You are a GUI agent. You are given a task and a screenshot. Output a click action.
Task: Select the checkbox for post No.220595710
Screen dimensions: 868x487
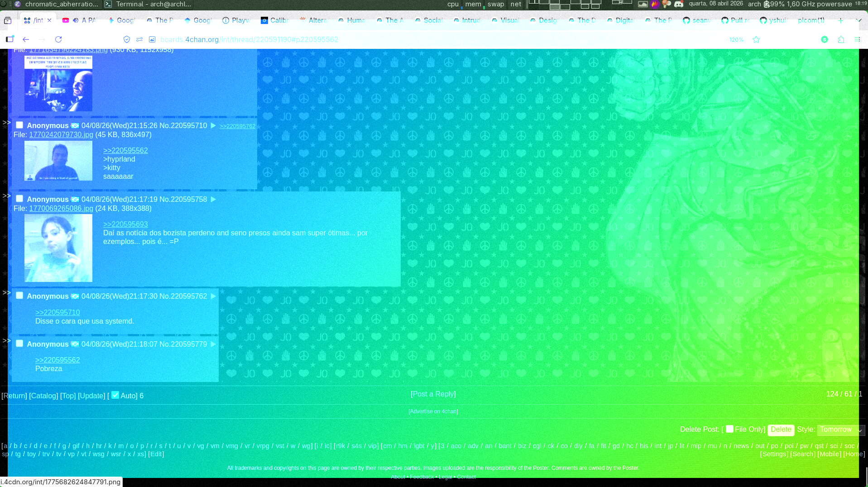click(19, 125)
